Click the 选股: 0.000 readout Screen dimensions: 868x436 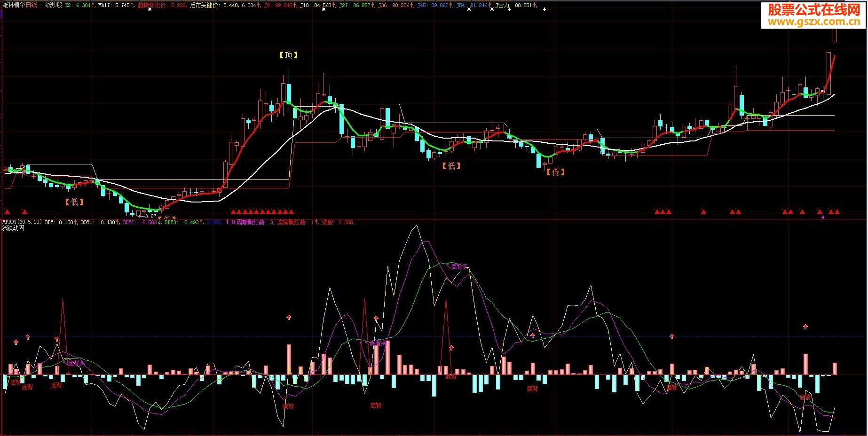pyautogui.click(x=338, y=222)
